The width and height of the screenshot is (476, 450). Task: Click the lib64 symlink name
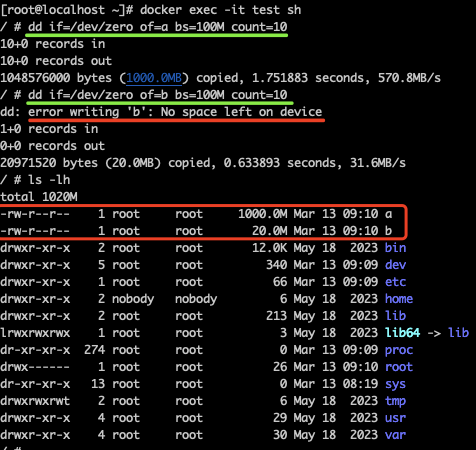coord(402,333)
